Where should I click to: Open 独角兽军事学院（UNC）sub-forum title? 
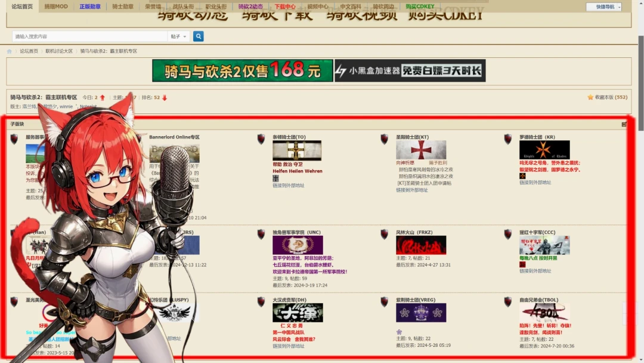(x=296, y=232)
